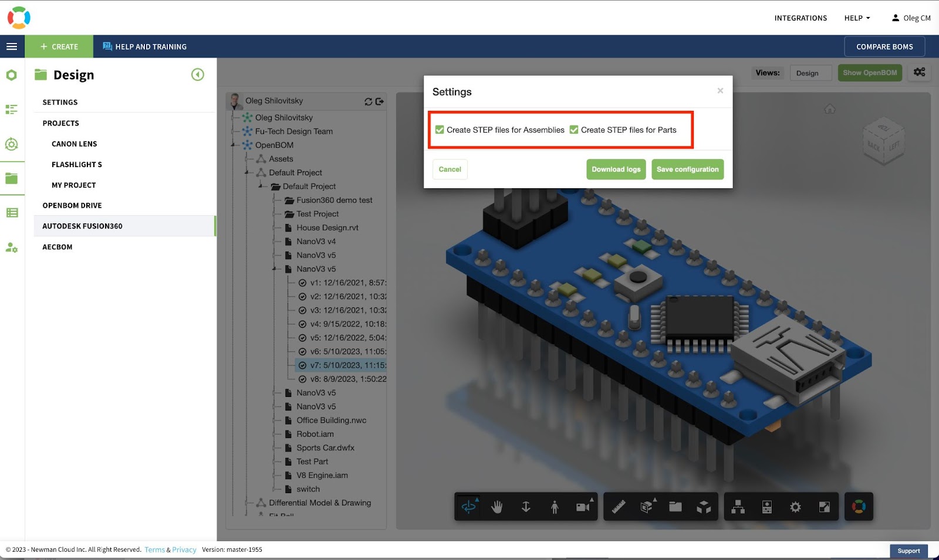
Task: Open the list-view icon in left rail
Action: coord(12,110)
